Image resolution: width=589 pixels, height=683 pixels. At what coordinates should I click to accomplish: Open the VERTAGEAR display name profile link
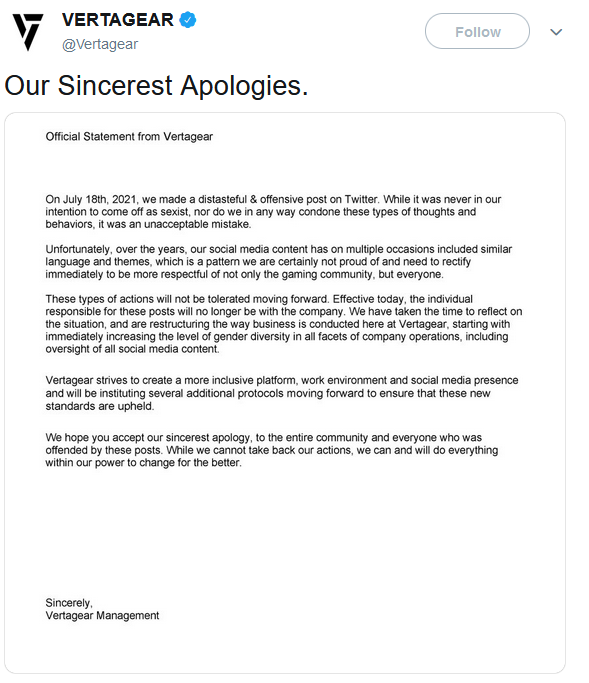[x=118, y=20]
